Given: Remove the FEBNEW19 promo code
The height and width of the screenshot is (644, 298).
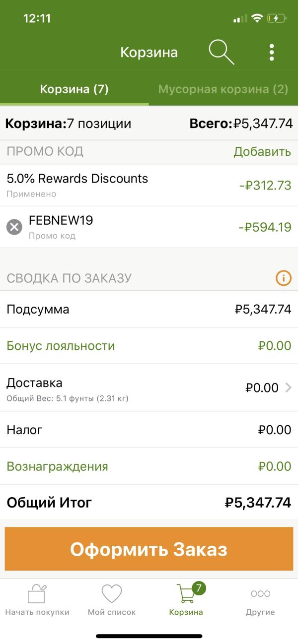Looking at the screenshot, I should 14,227.
